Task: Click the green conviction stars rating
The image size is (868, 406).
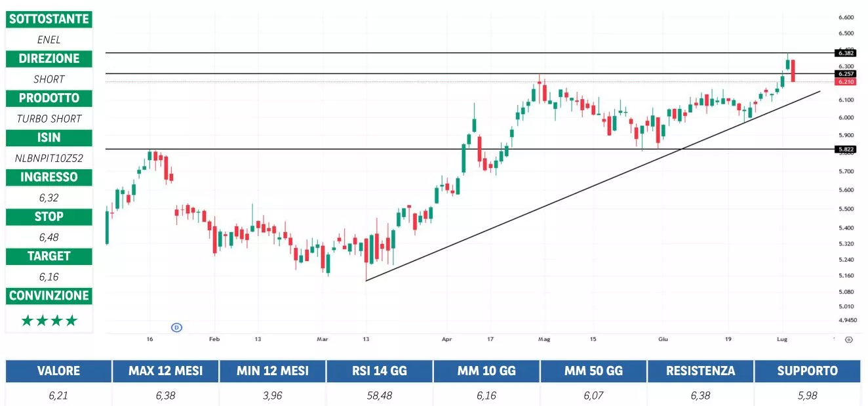Action: point(49,321)
